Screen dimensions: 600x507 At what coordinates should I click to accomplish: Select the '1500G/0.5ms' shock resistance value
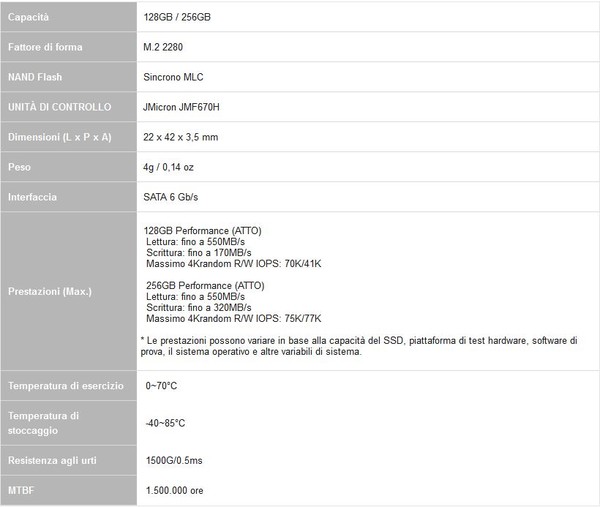point(174,460)
